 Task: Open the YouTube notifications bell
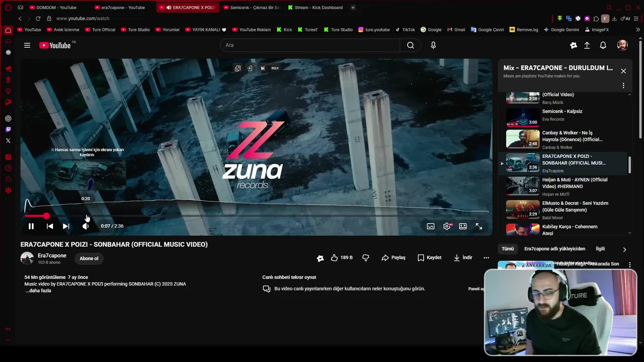click(x=603, y=45)
